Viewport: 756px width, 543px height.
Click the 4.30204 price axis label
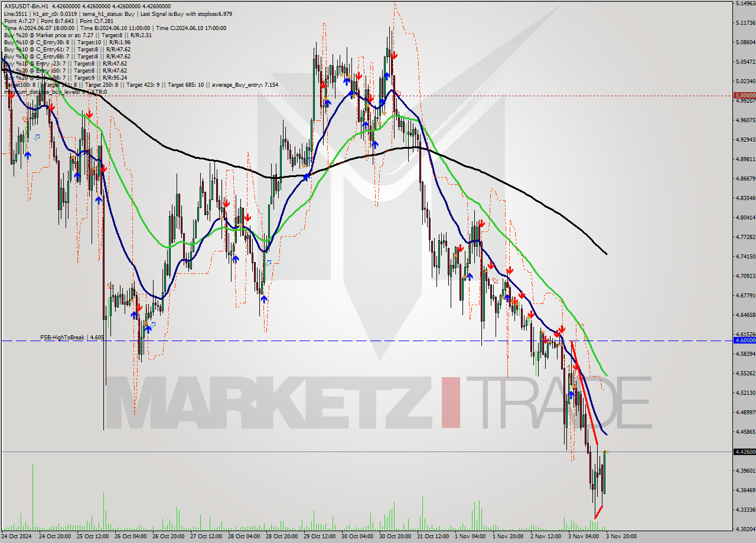[x=745, y=529]
